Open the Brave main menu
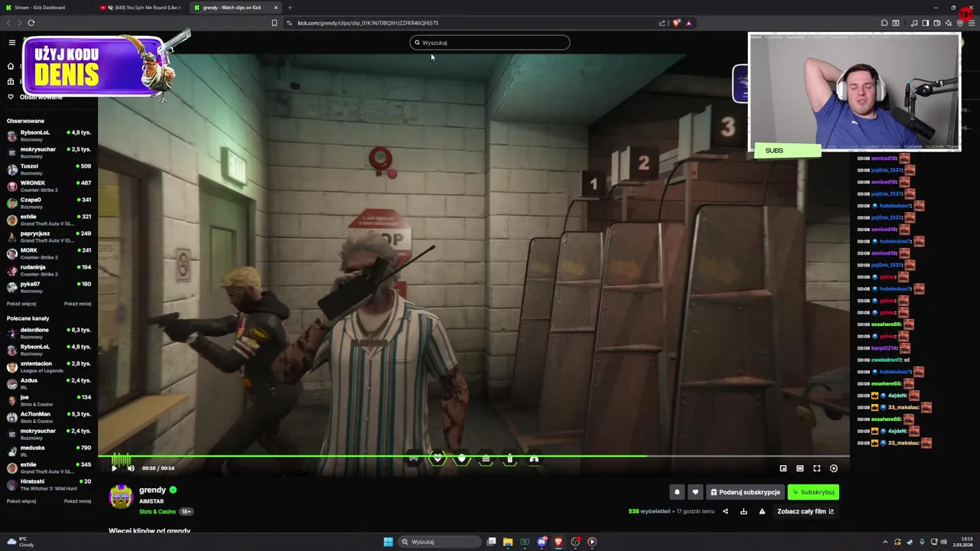Image resolution: width=980 pixels, height=551 pixels. [x=972, y=23]
